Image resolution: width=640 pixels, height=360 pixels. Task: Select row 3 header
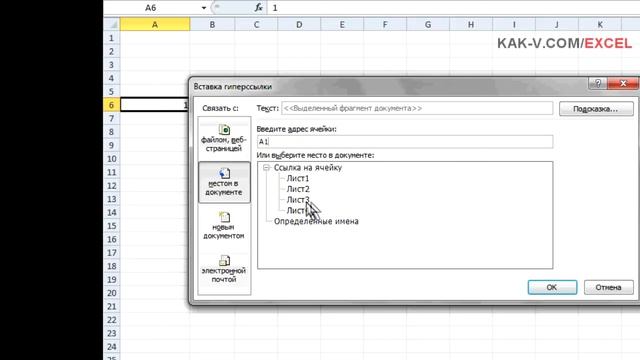112,65
